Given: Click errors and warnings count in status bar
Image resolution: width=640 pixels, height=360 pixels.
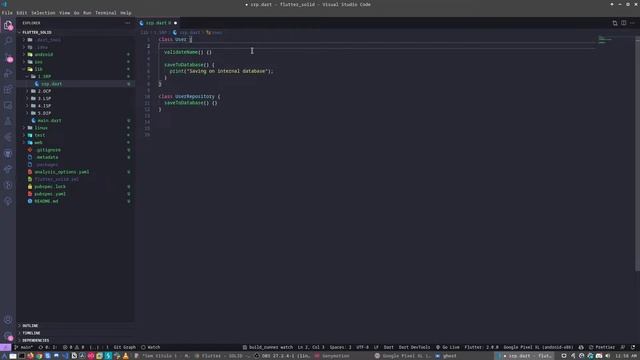Looking at the screenshot, I should click(x=73, y=347).
